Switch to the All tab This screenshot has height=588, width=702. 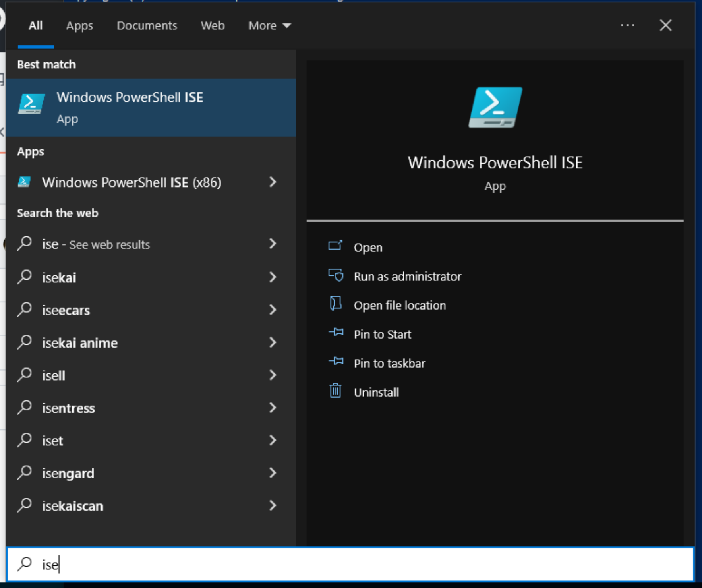coord(35,26)
